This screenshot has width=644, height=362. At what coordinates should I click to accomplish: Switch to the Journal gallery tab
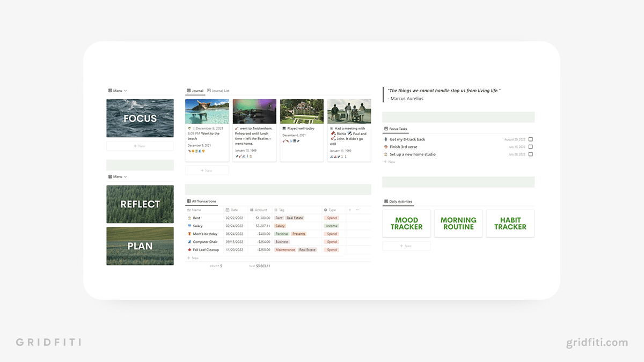(195, 91)
